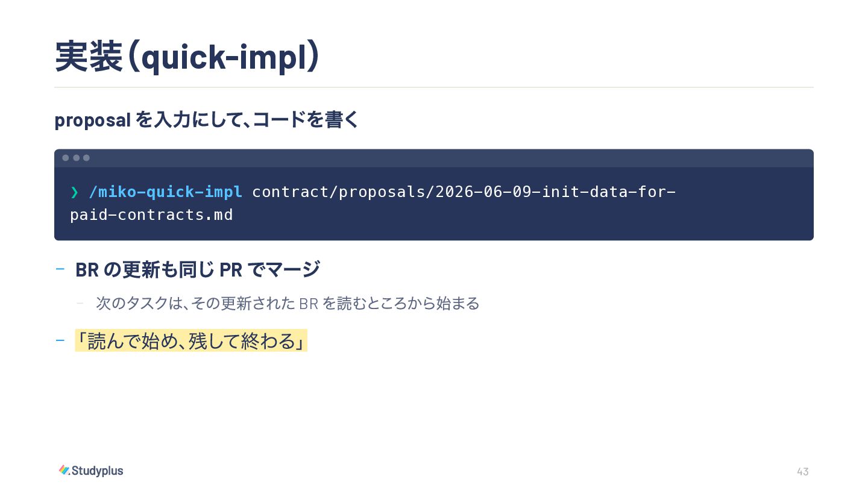Click the sub-bullet starting 次のタスクは

pyautogui.click(x=288, y=303)
